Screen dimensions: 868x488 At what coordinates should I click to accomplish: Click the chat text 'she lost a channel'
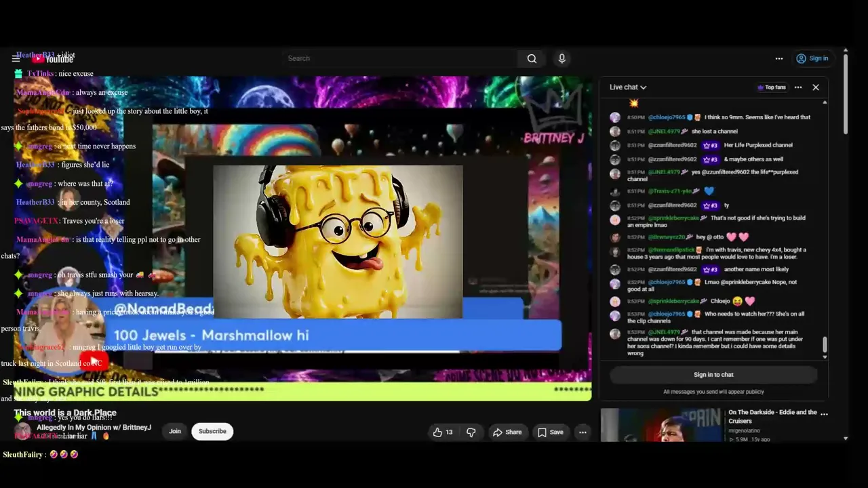click(x=715, y=131)
